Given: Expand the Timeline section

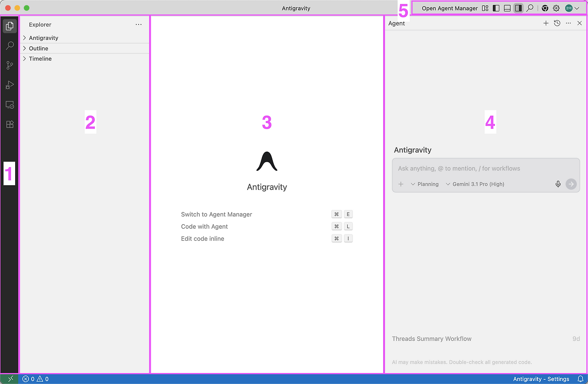Looking at the screenshot, I should coord(85,59).
